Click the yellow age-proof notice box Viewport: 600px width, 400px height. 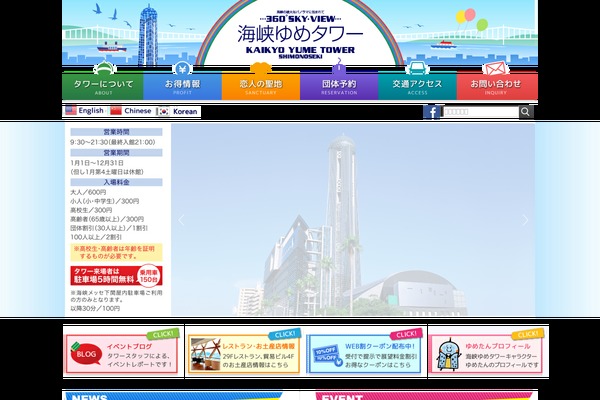(x=116, y=252)
